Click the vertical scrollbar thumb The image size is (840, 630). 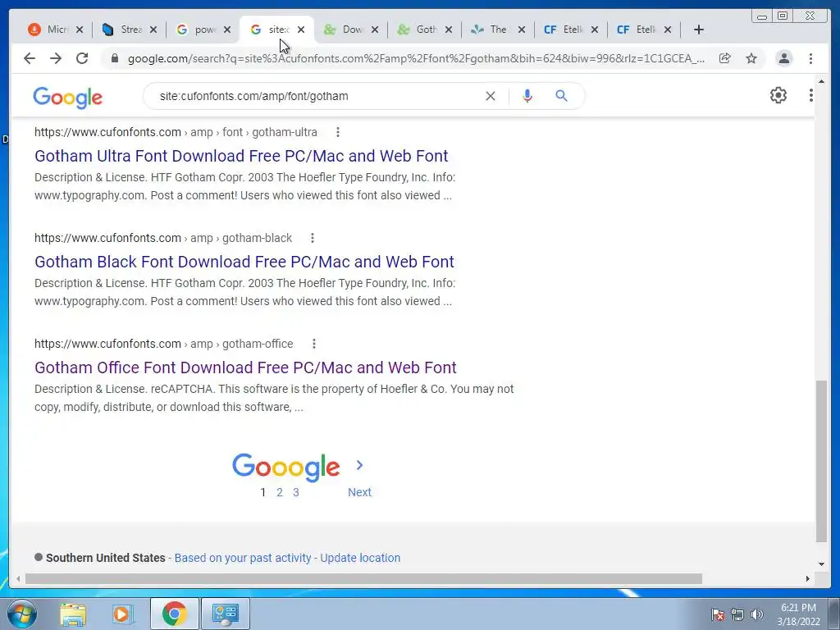pyautogui.click(x=821, y=461)
